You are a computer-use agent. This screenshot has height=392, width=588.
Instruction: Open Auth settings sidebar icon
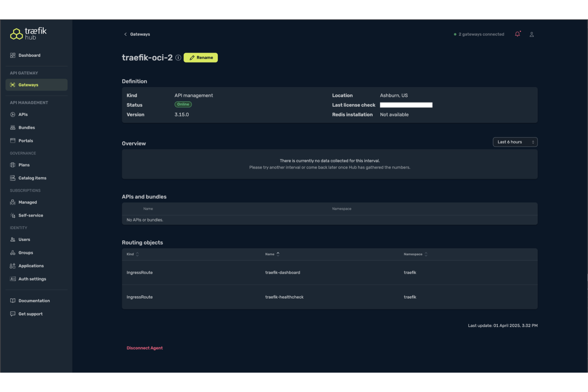[13, 279]
